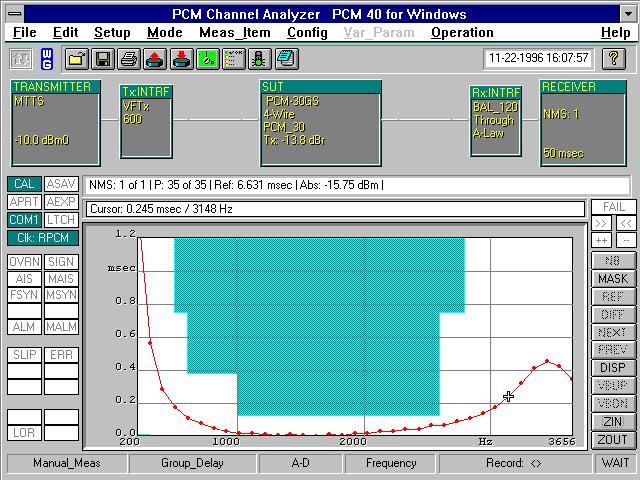Click the open file folder icon
This screenshot has width=640, height=480.
click(x=76, y=58)
